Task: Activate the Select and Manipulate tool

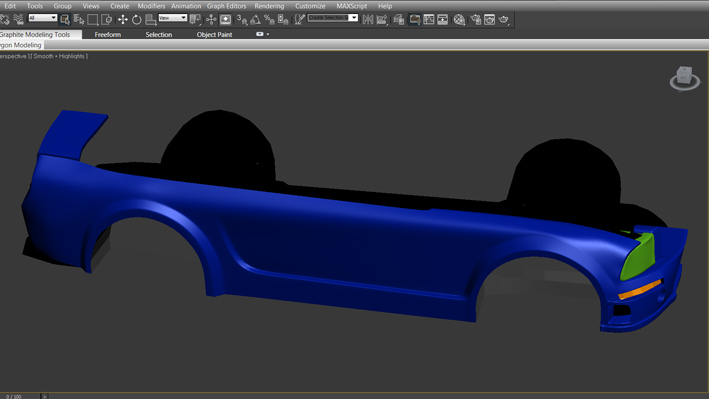Action: [x=211, y=19]
